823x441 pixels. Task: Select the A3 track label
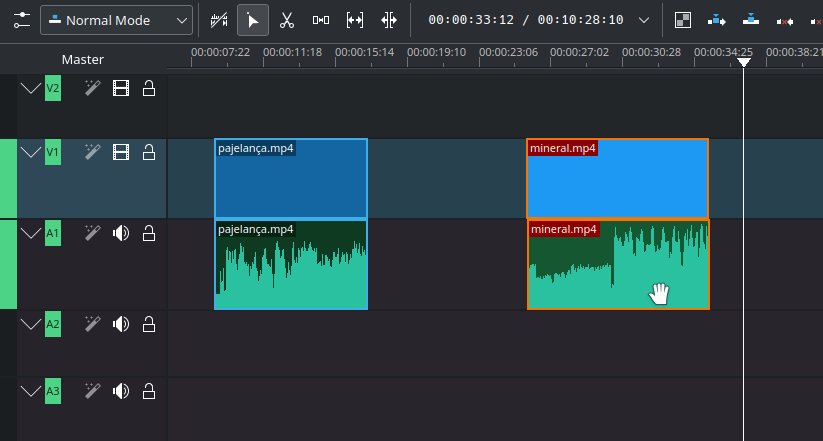click(x=53, y=391)
